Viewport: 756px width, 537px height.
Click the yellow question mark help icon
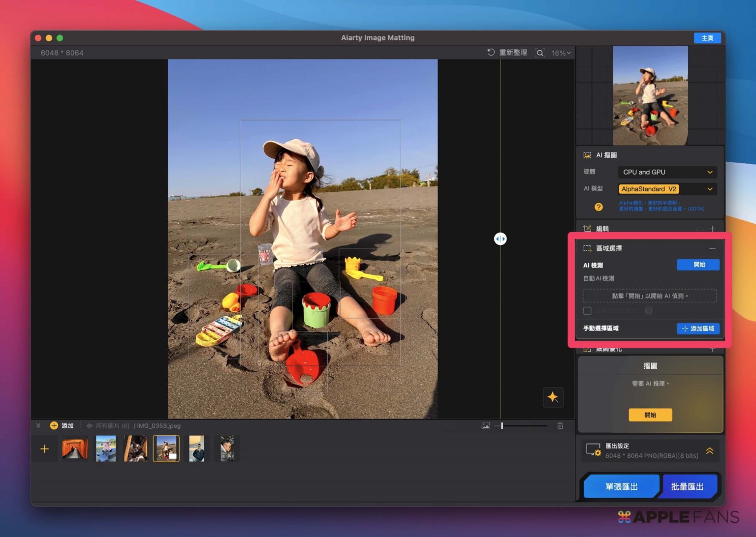click(598, 207)
